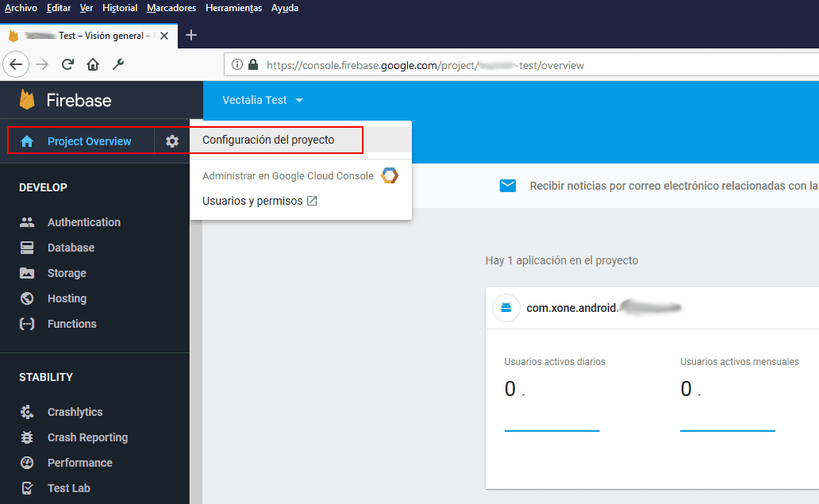The image size is (819, 504).
Task: Open the Project Overview link
Action: click(90, 141)
